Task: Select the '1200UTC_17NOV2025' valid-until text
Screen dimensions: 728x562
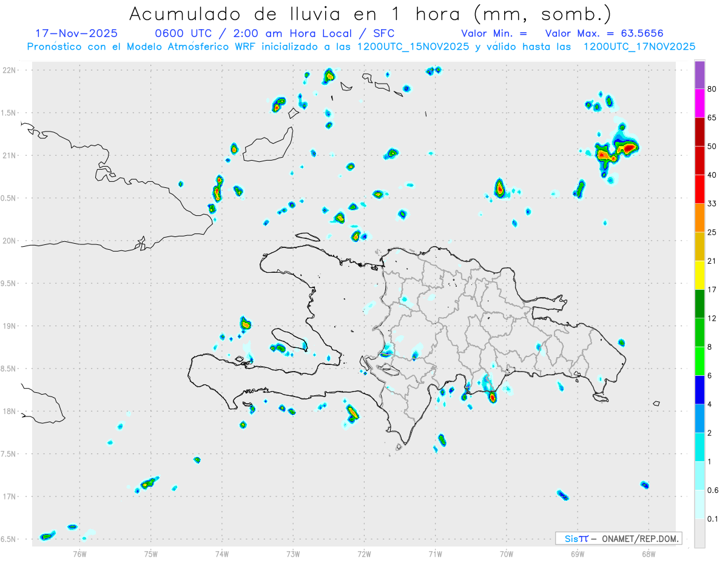Action: [x=639, y=47]
